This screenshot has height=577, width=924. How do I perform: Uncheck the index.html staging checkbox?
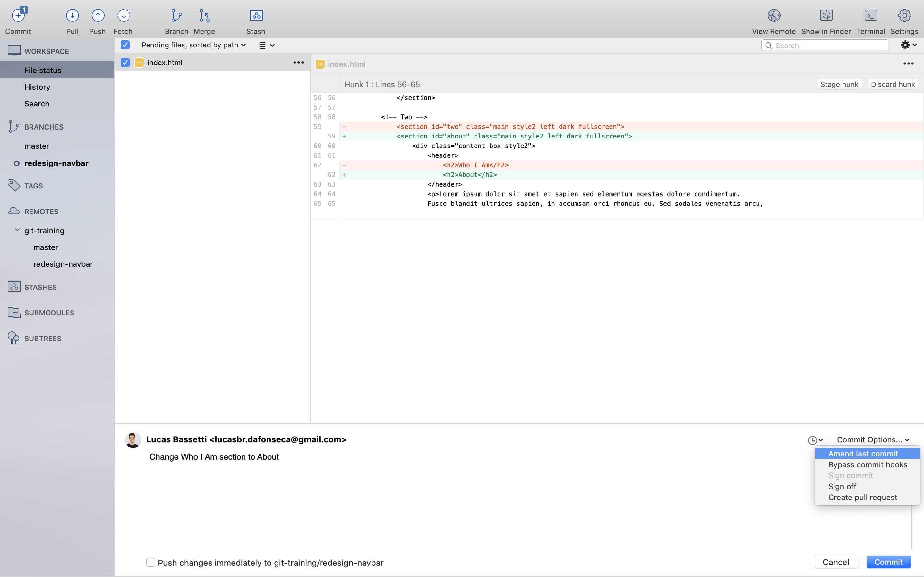[124, 62]
